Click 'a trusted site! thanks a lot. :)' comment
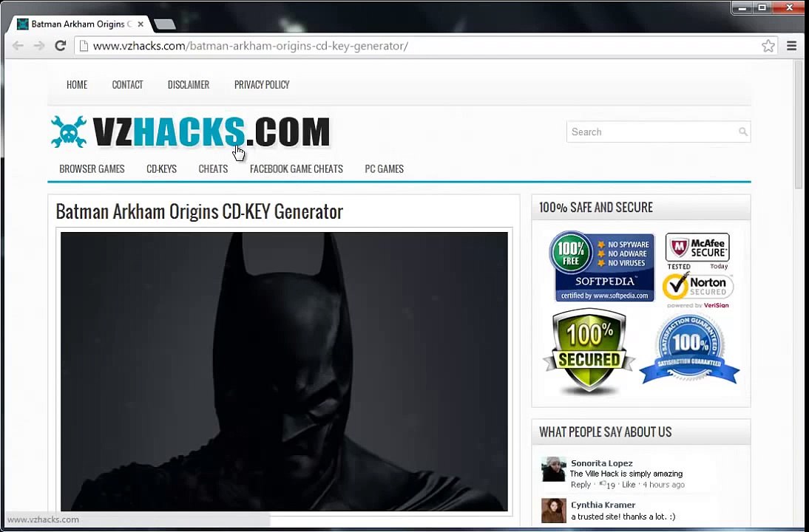This screenshot has width=809, height=532. tap(623, 516)
